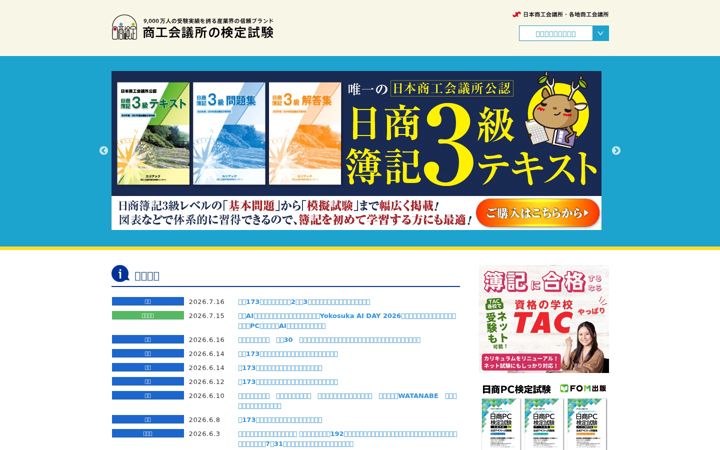Open 日本商工会議所・各地商工会議所 link
The width and height of the screenshot is (720, 450).
point(561,15)
